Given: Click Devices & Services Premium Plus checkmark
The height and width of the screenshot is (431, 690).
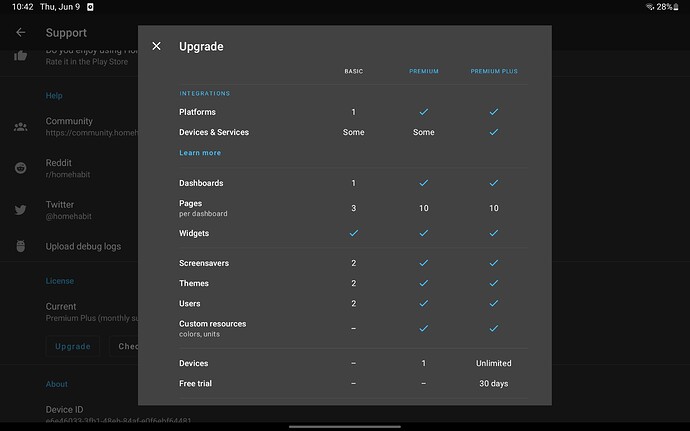Looking at the screenshot, I should 494,132.
